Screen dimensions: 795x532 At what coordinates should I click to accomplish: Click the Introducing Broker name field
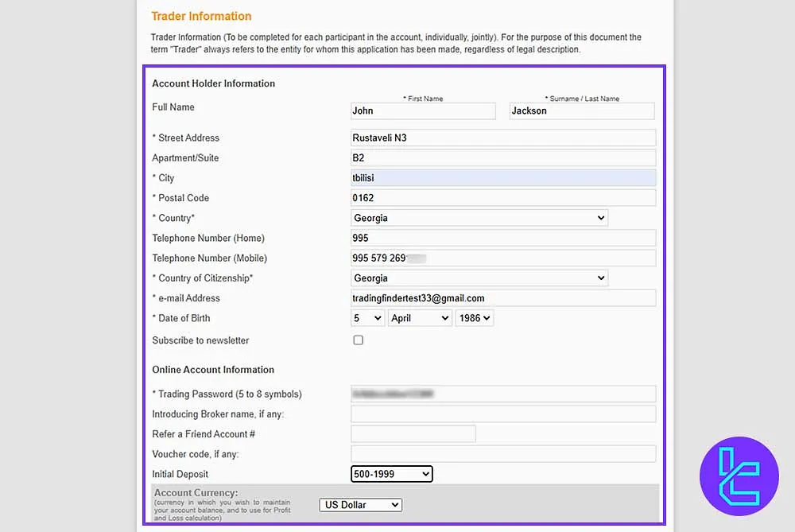tap(503, 414)
